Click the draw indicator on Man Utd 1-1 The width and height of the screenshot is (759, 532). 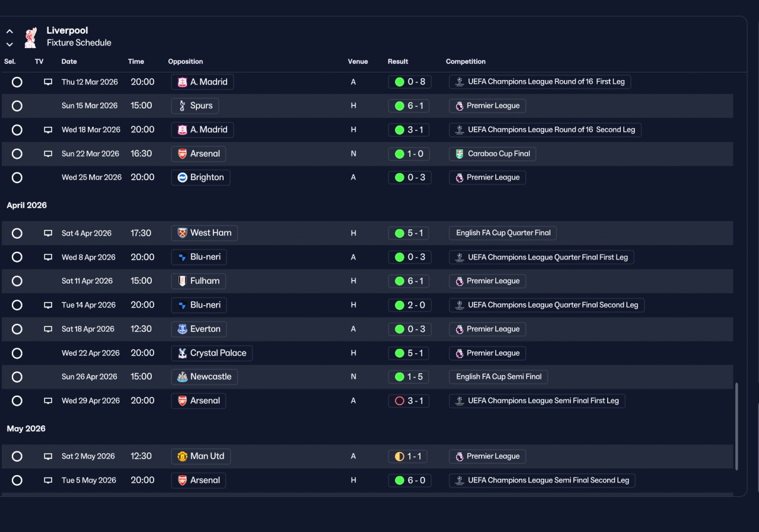(400, 457)
